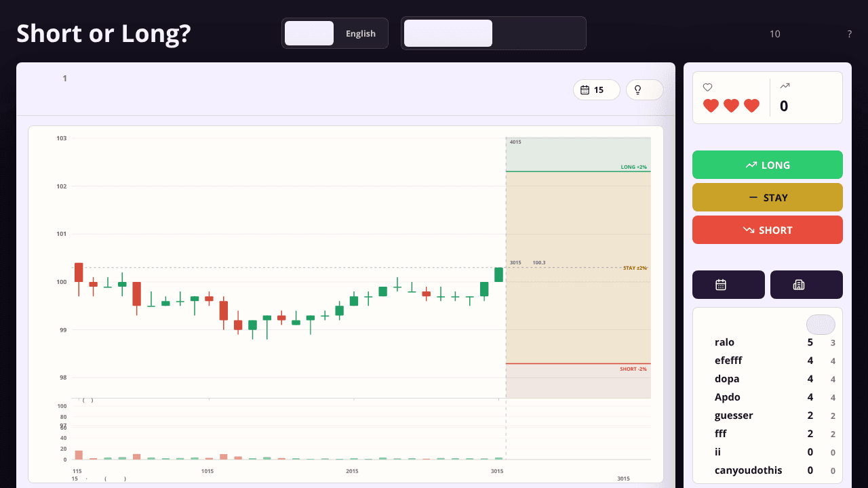Click the 100.3 price label
The height and width of the screenshot is (488, 868).
tap(539, 262)
